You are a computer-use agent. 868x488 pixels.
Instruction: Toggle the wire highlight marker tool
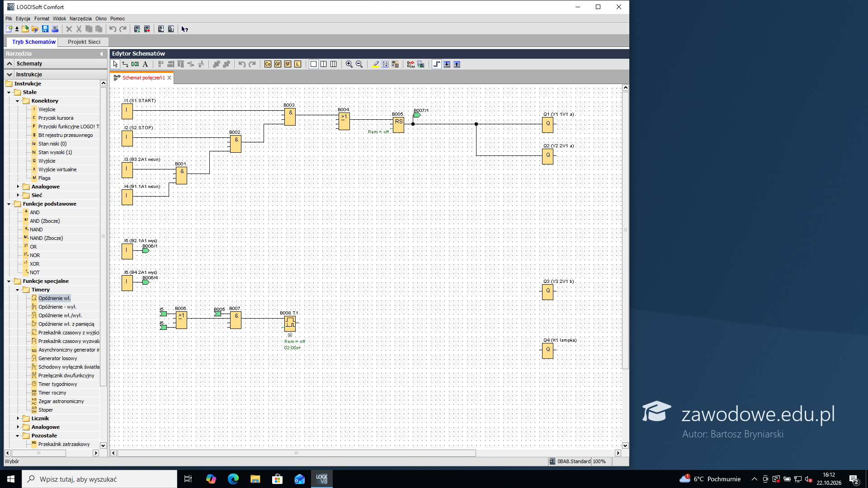tap(375, 64)
